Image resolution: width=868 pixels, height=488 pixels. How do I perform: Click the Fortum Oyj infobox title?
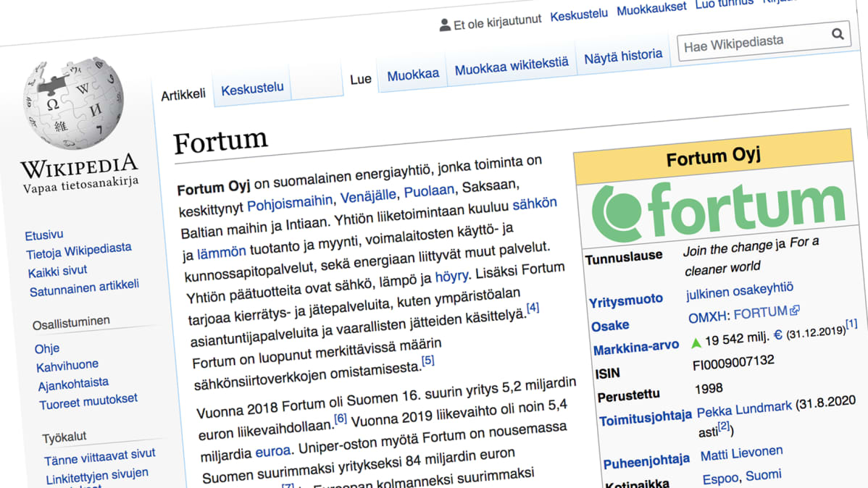(x=713, y=156)
